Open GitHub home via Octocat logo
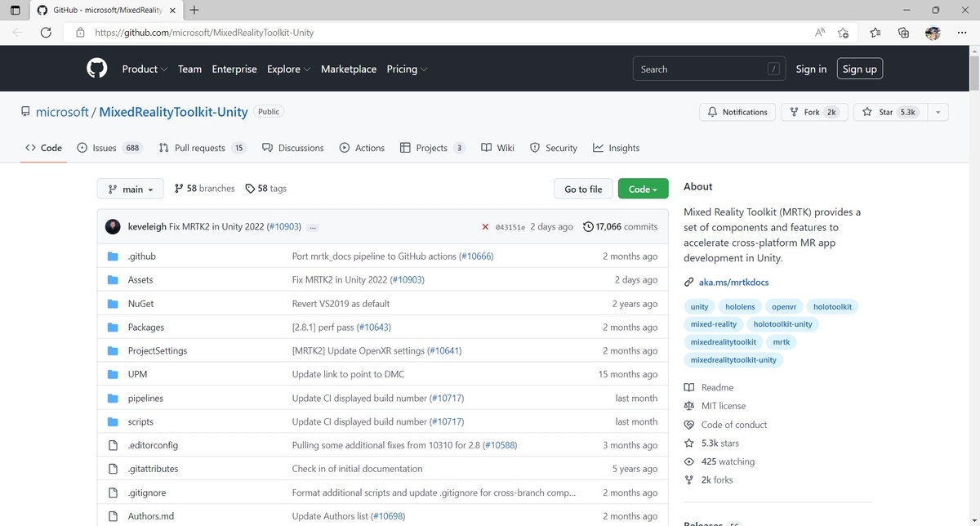 point(97,69)
